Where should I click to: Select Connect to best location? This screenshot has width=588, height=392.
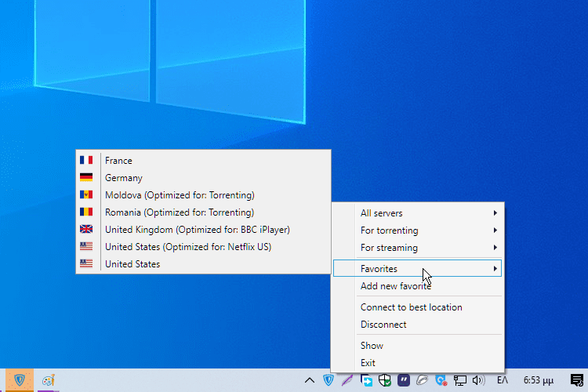tap(417, 307)
